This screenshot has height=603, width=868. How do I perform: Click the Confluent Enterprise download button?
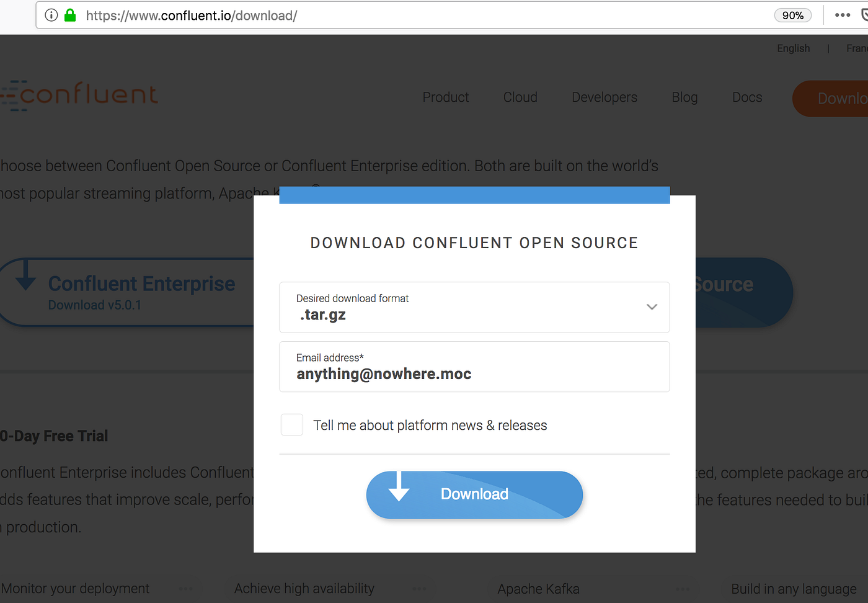click(x=127, y=292)
